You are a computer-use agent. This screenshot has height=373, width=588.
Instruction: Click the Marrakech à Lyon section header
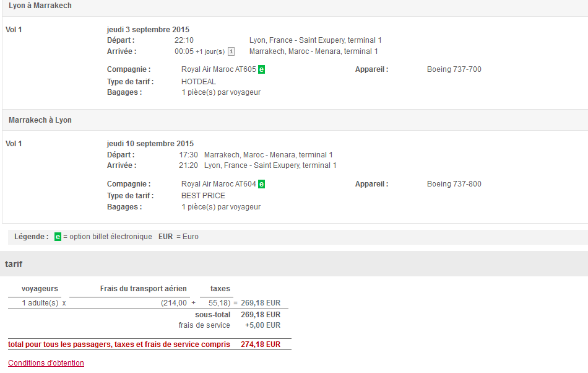40,120
